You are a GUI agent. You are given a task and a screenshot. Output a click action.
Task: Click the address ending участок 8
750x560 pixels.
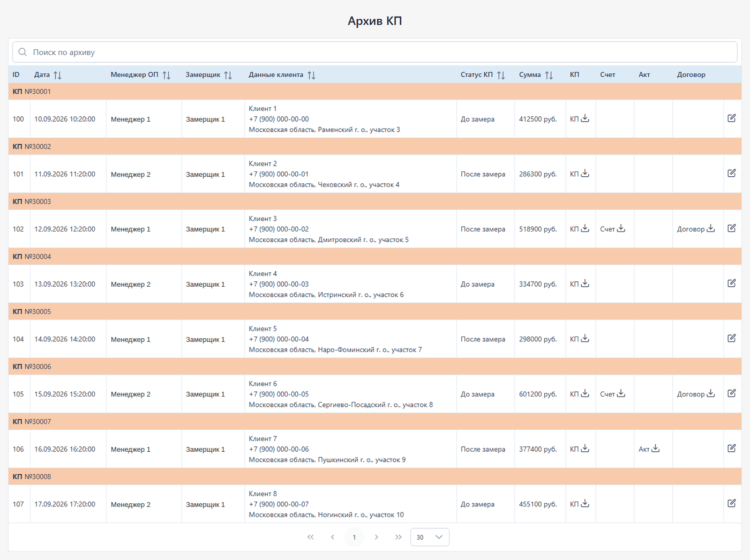tap(341, 405)
